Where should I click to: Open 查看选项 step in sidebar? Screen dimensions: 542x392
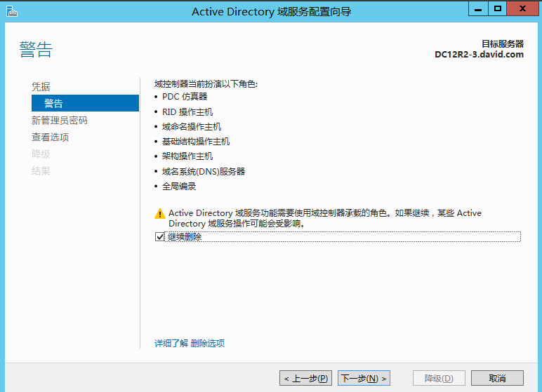[50, 137]
